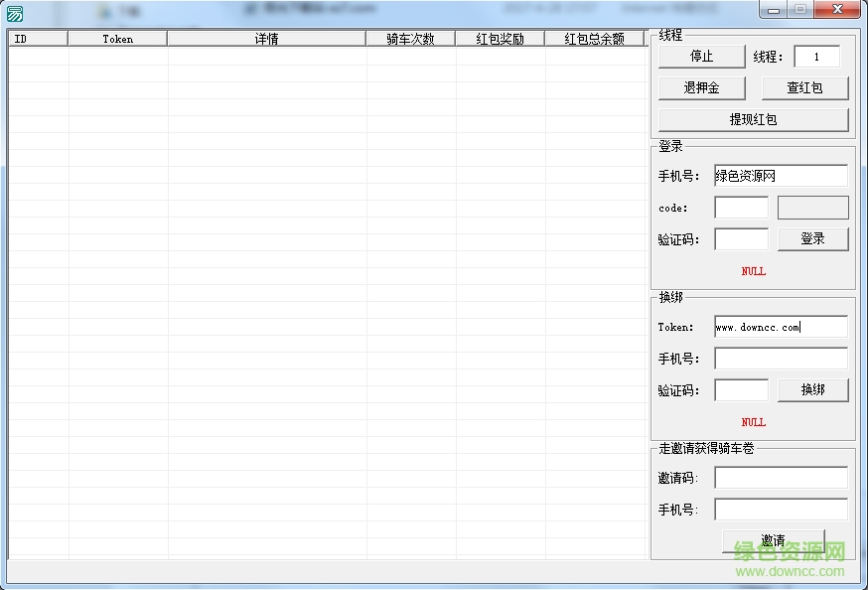Click the 提现红包 button
Image resolution: width=868 pixels, height=590 pixels.
point(753,119)
